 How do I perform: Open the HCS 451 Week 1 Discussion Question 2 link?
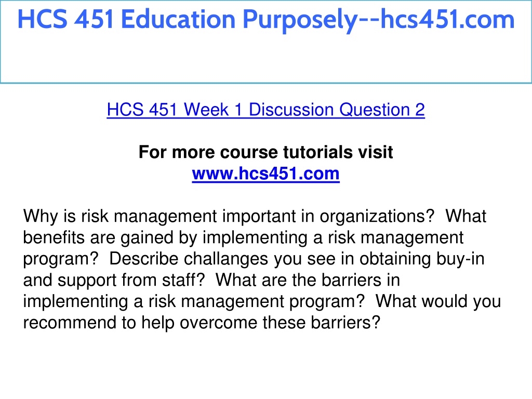click(265, 110)
